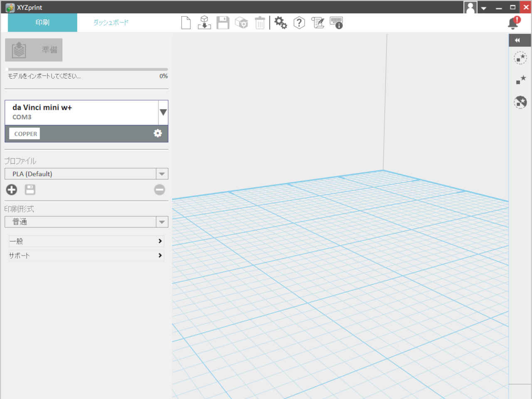Click the XYZprint app logo icon

pyautogui.click(x=10, y=7)
